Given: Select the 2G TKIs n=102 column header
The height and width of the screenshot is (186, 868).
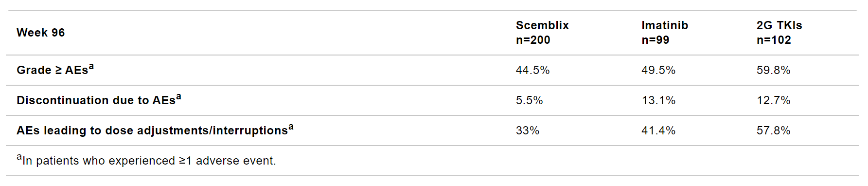Looking at the screenshot, I should pyautogui.click(x=779, y=33).
